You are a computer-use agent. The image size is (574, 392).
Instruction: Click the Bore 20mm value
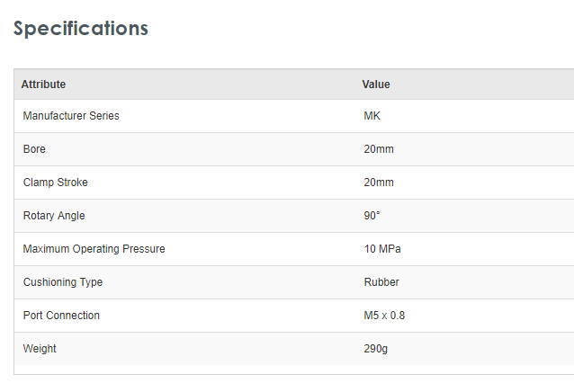(379, 149)
